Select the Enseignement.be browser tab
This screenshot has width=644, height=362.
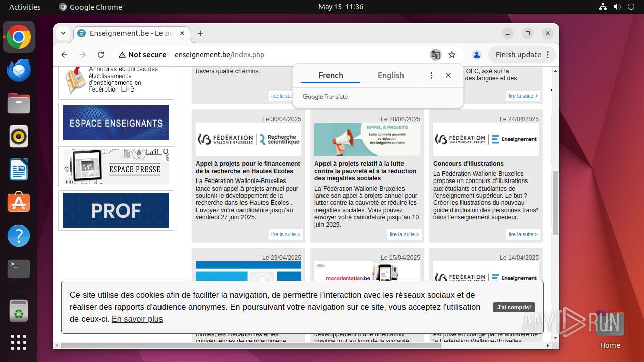[x=132, y=33]
